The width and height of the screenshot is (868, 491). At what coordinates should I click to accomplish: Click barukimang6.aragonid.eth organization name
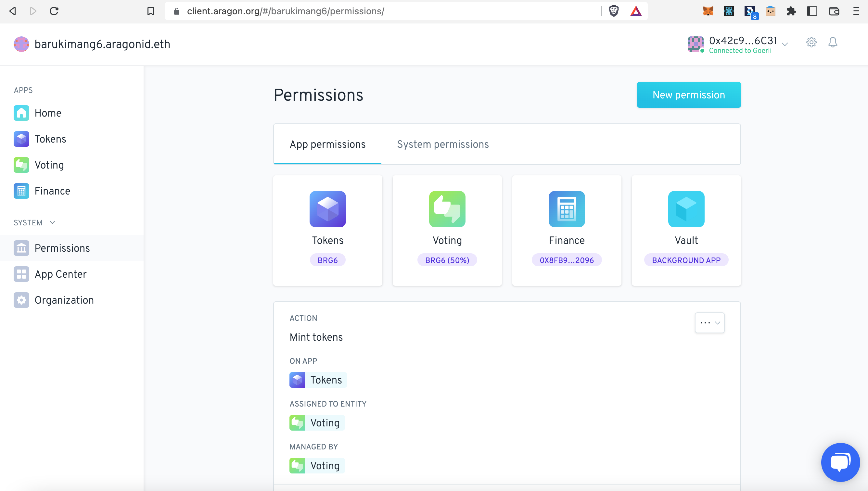(102, 44)
